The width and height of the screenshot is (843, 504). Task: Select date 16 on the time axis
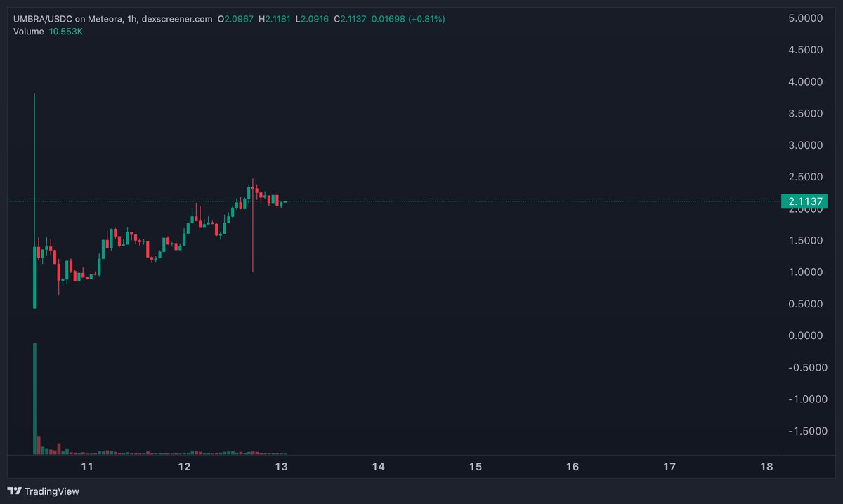point(573,467)
